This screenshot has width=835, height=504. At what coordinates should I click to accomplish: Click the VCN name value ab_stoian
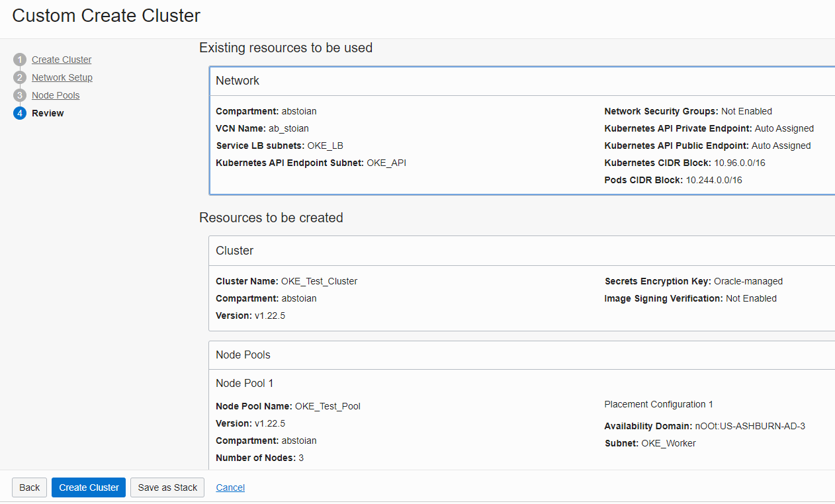pyautogui.click(x=288, y=128)
